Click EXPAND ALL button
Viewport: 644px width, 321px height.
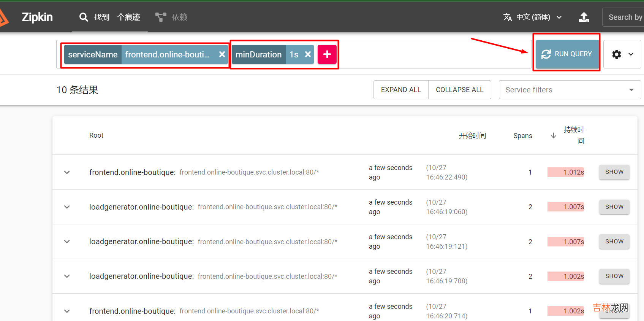pyautogui.click(x=401, y=90)
